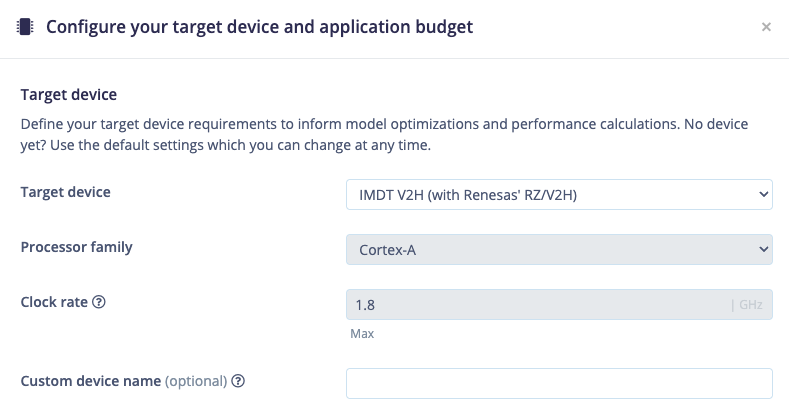Click the Max hint below Clock rate

(362, 334)
